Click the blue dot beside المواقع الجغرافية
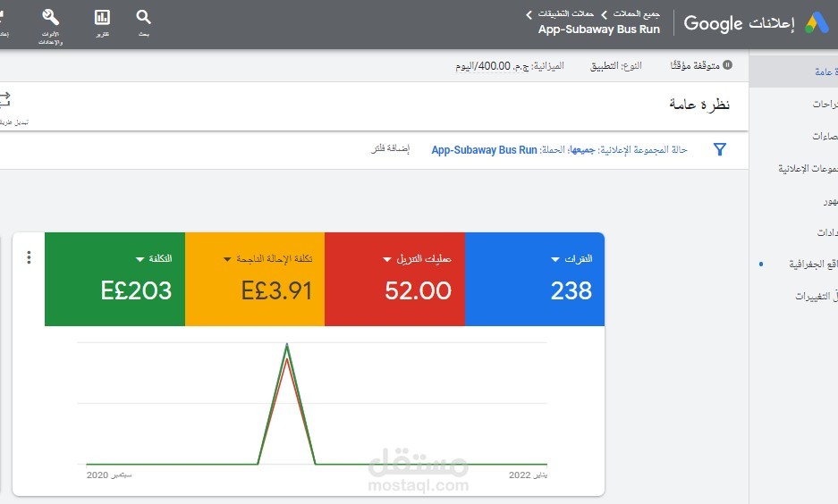838x504 pixels. (x=761, y=264)
